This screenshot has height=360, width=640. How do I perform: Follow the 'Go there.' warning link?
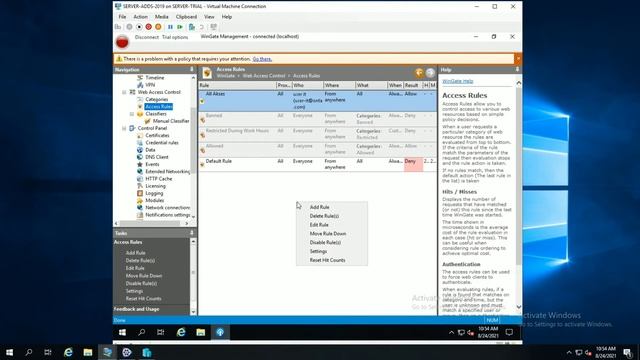click(262, 59)
